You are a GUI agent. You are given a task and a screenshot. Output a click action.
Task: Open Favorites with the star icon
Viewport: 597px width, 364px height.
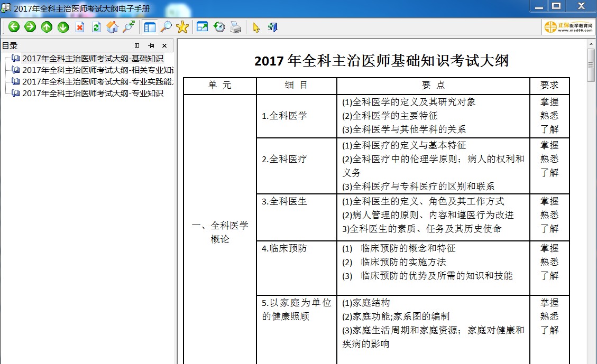click(182, 27)
